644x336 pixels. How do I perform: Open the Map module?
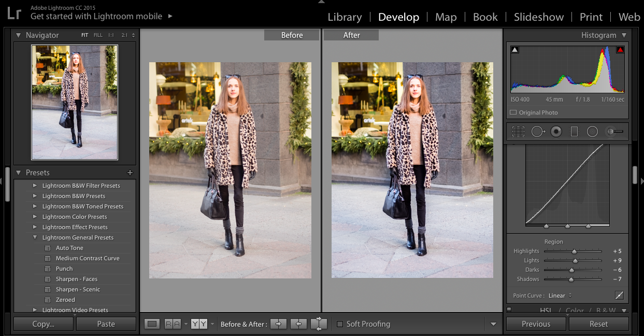pyautogui.click(x=446, y=17)
